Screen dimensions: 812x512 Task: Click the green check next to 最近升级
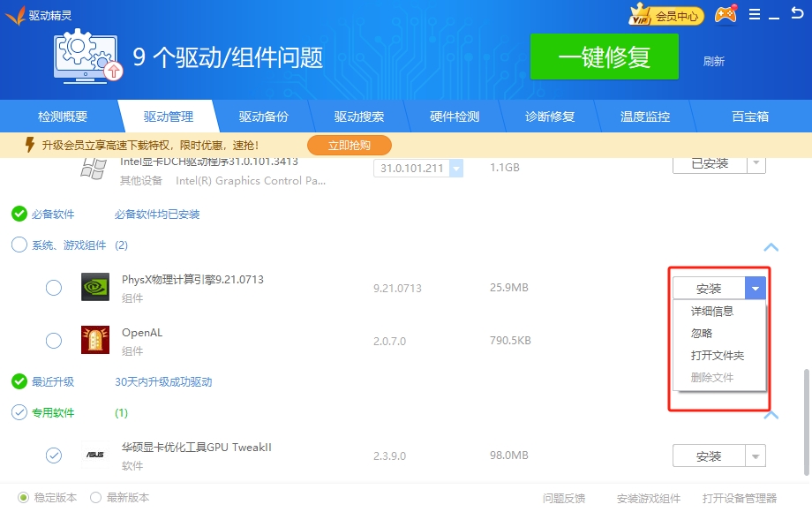19,381
